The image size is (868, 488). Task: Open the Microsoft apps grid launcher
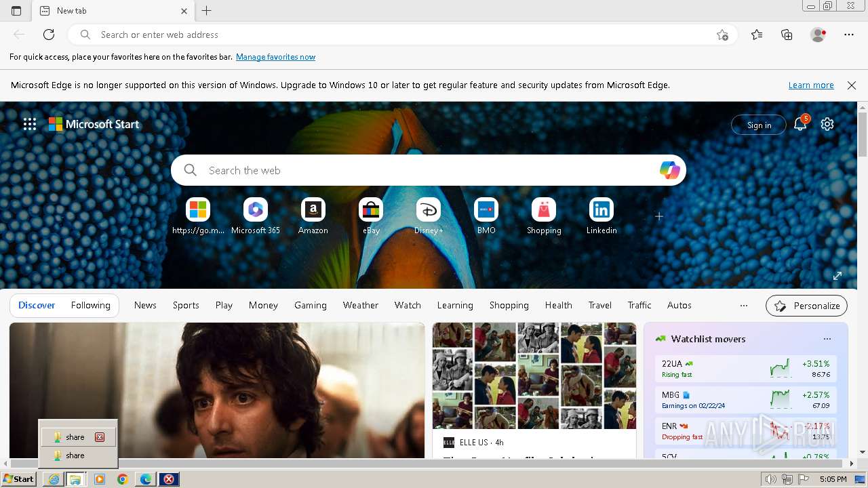[x=30, y=124]
